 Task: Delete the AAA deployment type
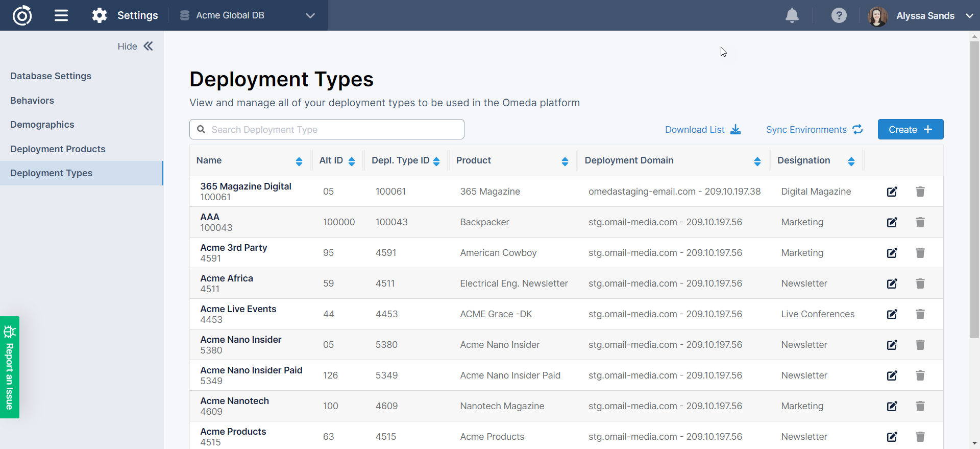[920, 222]
